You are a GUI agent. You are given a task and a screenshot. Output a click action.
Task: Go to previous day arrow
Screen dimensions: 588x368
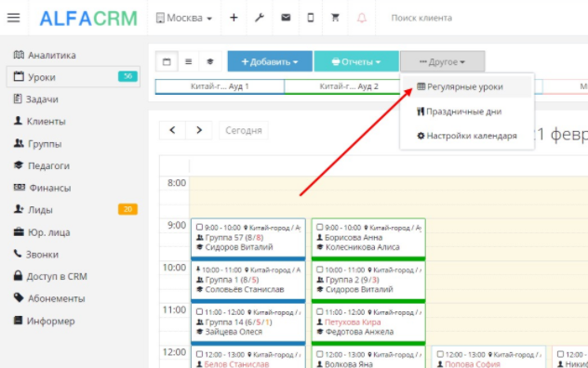click(x=172, y=130)
